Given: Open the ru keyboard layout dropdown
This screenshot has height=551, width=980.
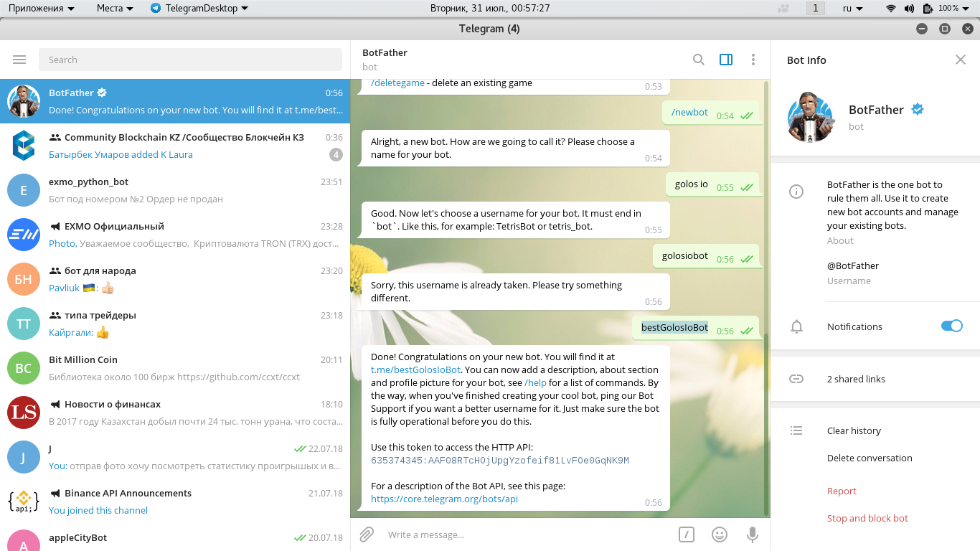Looking at the screenshot, I should coord(853,9).
